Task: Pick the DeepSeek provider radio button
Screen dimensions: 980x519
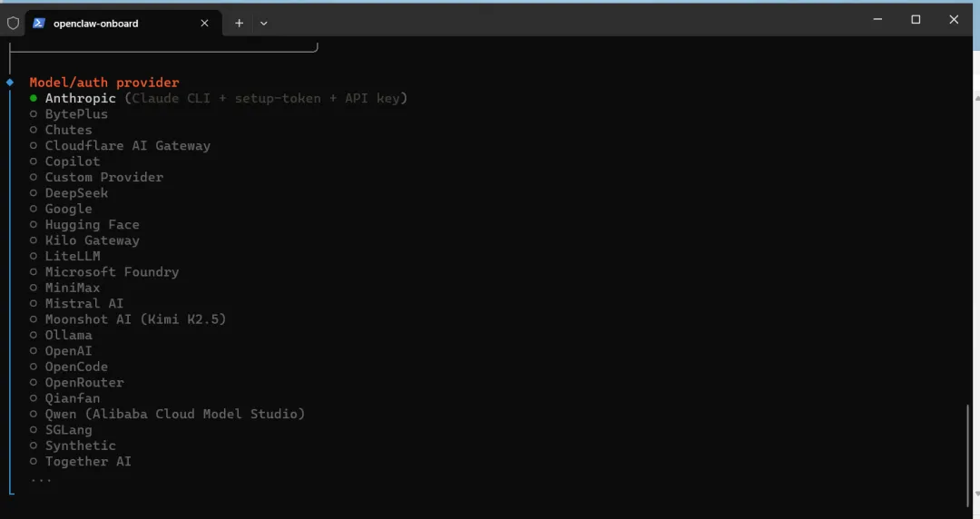Action: click(69, 192)
